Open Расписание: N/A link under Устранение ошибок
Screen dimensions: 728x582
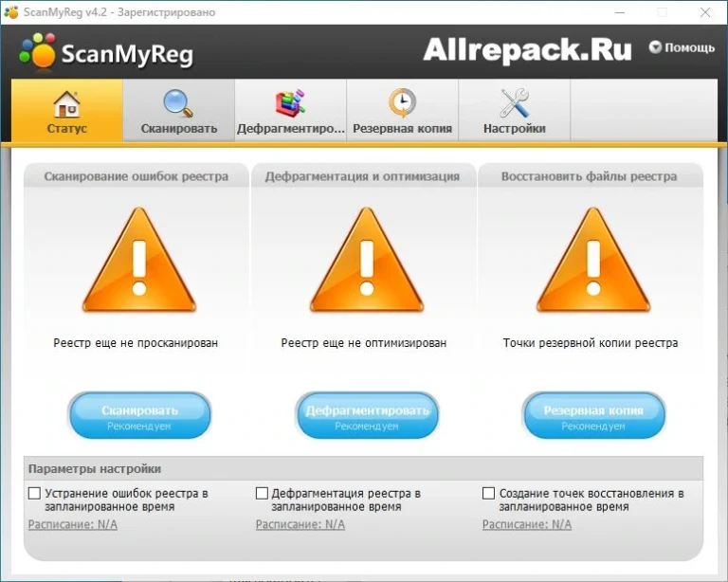point(73,525)
